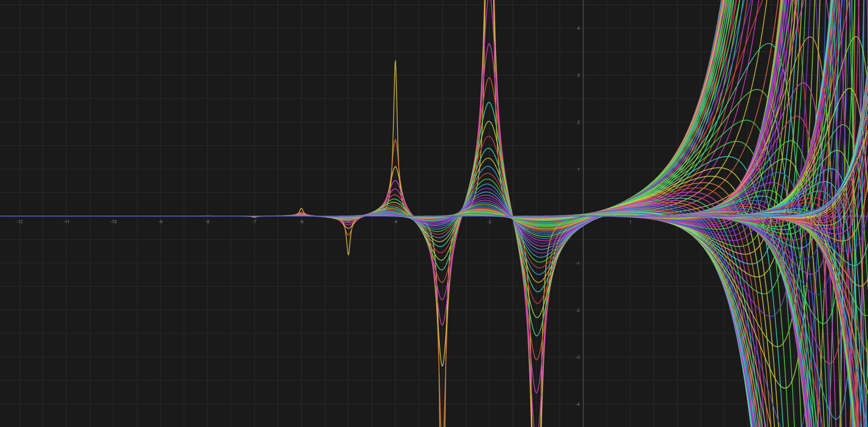Click the -4 label on the y-axis
868x427 pixels.
click(577, 404)
